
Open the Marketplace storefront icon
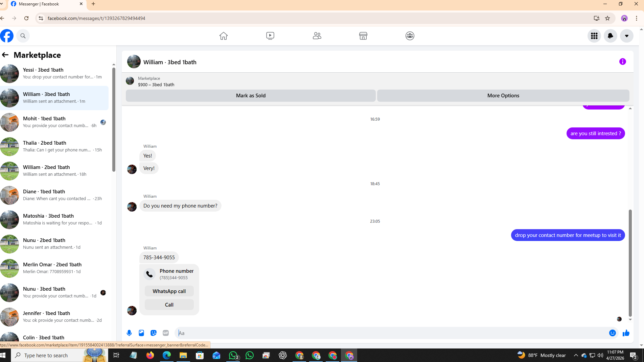tap(363, 36)
